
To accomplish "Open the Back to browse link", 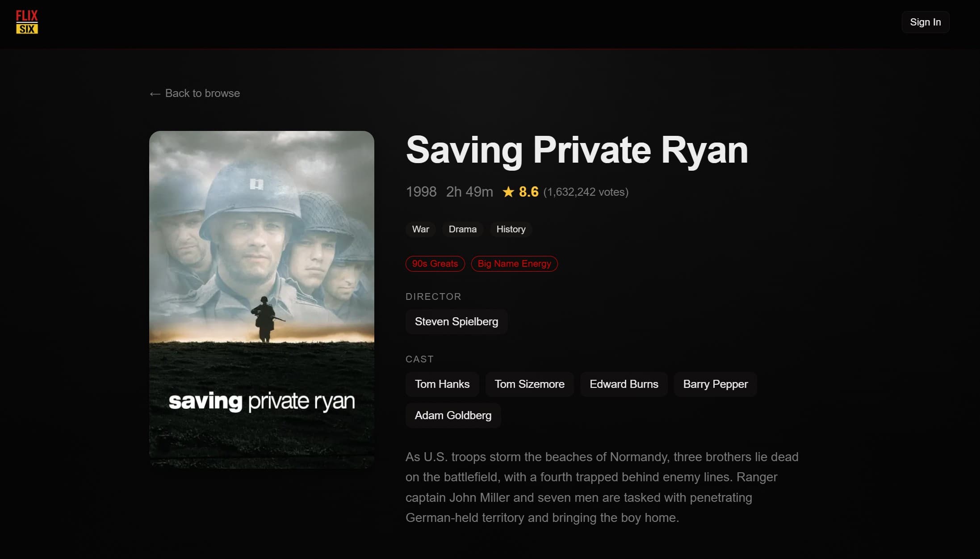I will click(x=202, y=93).
